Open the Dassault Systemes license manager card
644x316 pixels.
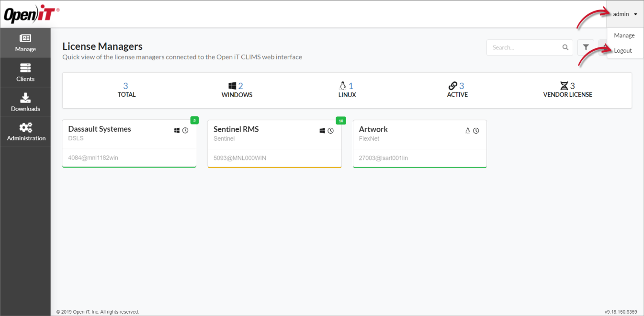coord(129,144)
